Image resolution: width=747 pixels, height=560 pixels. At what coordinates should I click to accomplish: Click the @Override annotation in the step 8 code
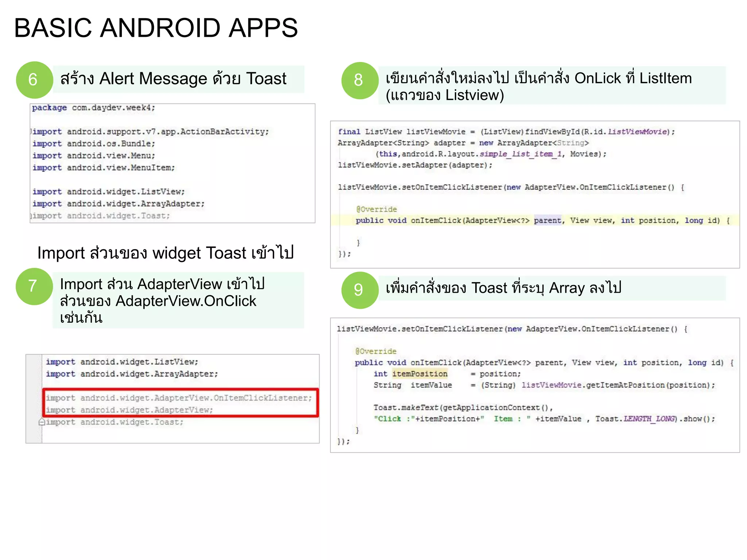376,209
